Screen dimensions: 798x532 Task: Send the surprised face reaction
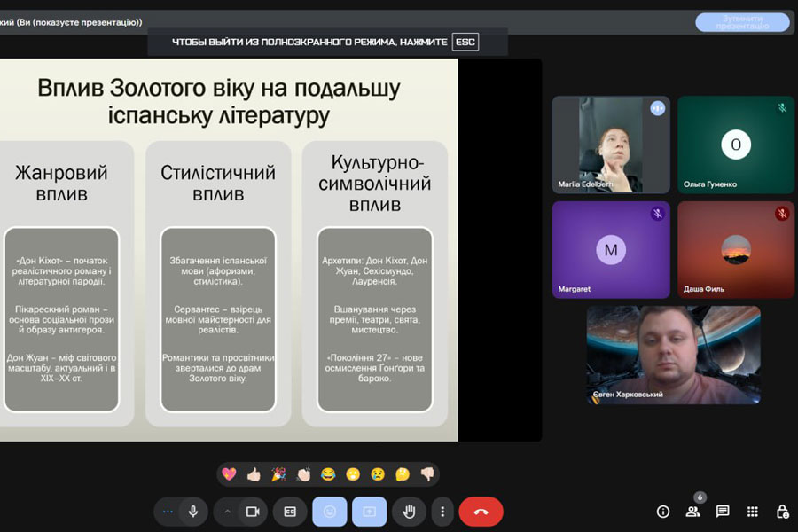point(353,474)
